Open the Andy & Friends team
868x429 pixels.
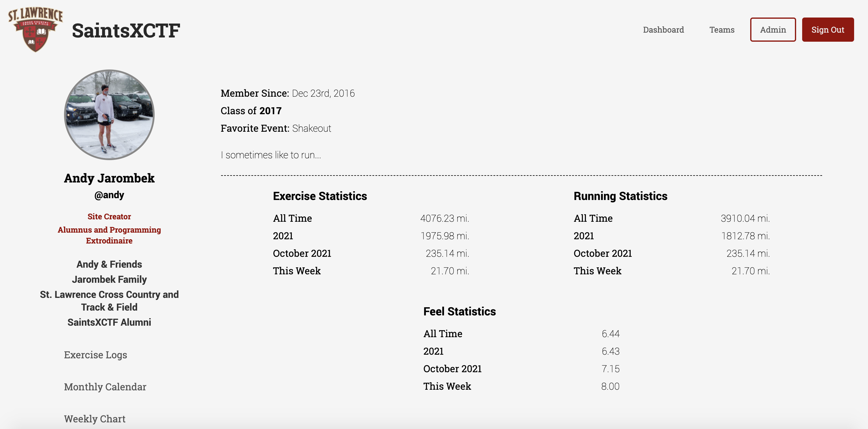pos(109,264)
